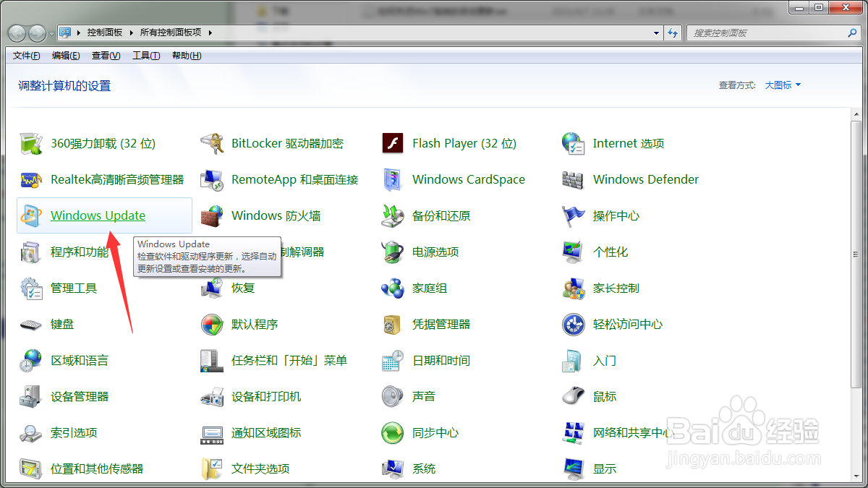The image size is (868, 488).
Task: Click the 备份和还原 icon
Action: click(x=393, y=215)
